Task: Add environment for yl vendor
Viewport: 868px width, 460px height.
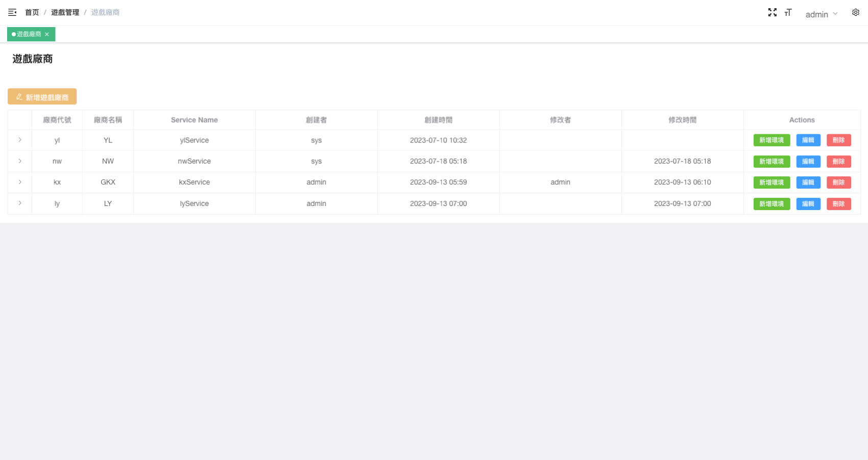Action: point(771,140)
